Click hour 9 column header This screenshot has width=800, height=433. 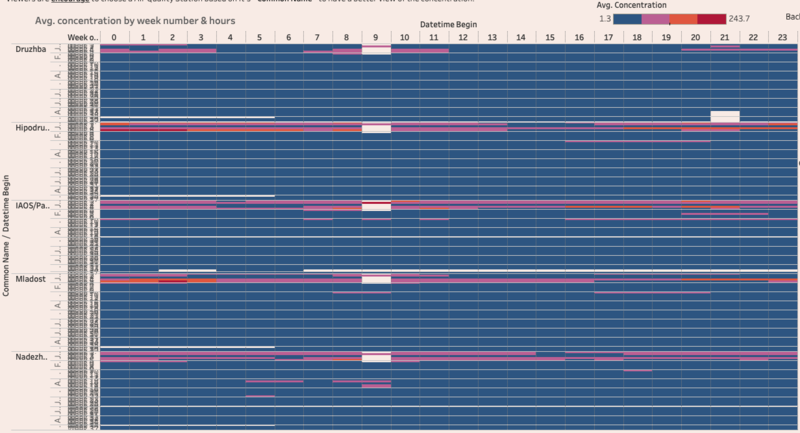click(376, 37)
